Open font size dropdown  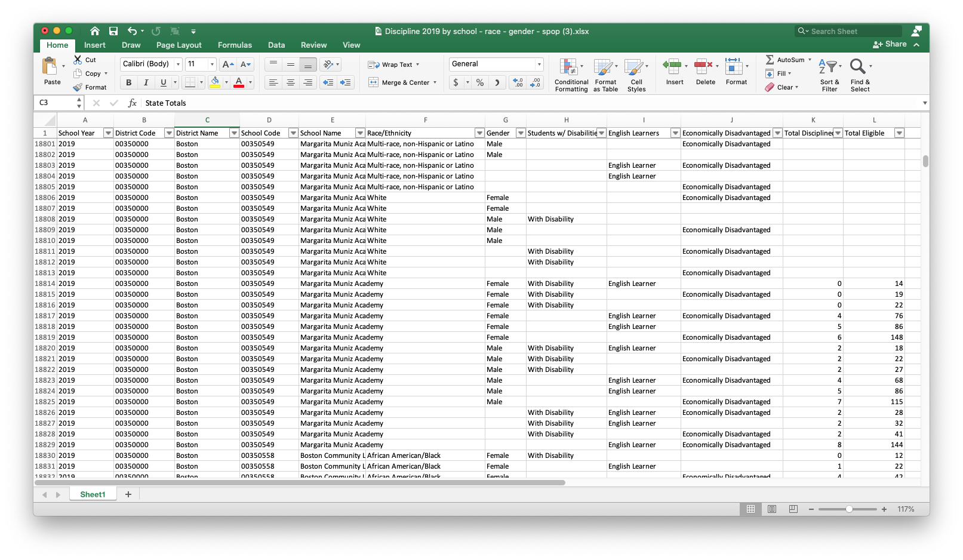pyautogui.click(x=212, y=64)
